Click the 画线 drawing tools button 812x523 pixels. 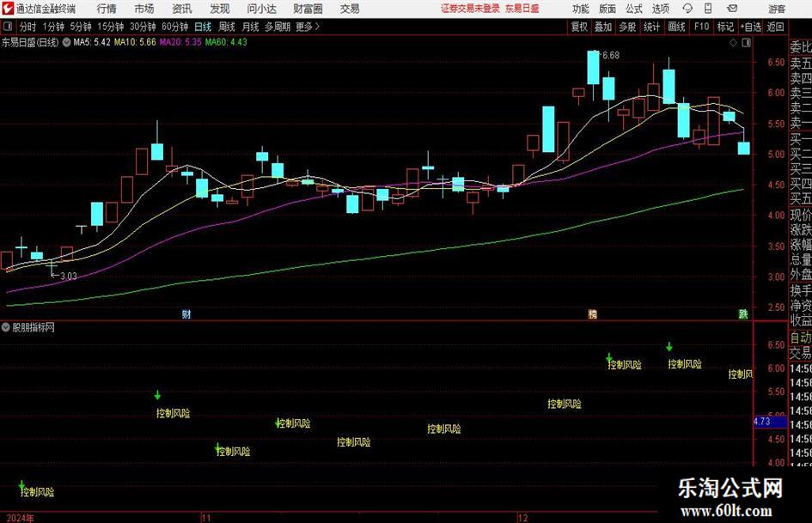pyautogui.click(x=676, y=27)
